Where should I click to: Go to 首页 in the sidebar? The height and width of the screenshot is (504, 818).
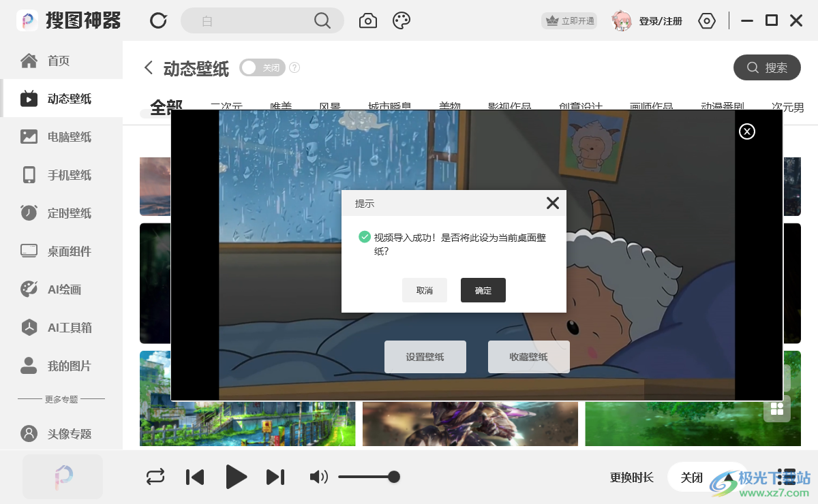pos(61,61)
